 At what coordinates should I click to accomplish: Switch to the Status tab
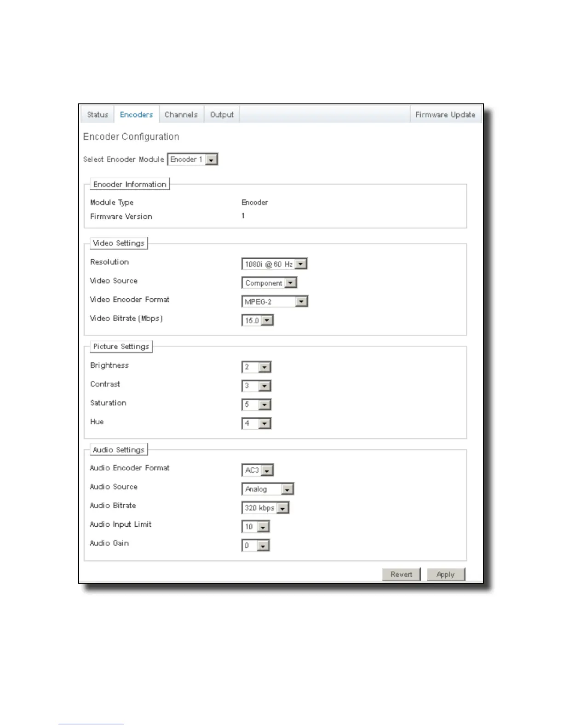(x=98, y=115)
